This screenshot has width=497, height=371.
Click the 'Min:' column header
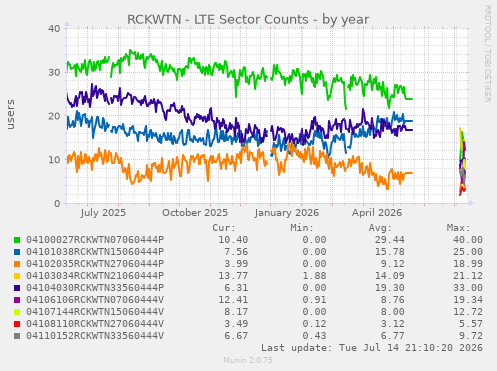[x=302, y=228]
